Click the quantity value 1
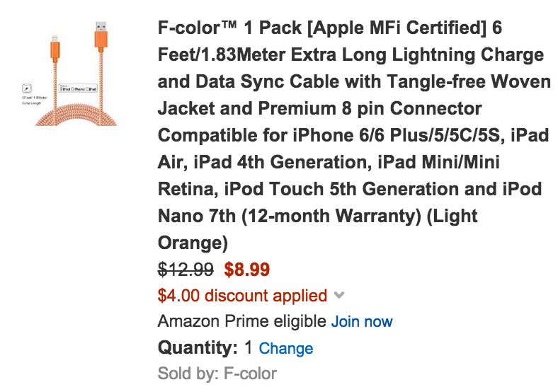This screenshot has width=558, height=392. click(x=249, y=348)
